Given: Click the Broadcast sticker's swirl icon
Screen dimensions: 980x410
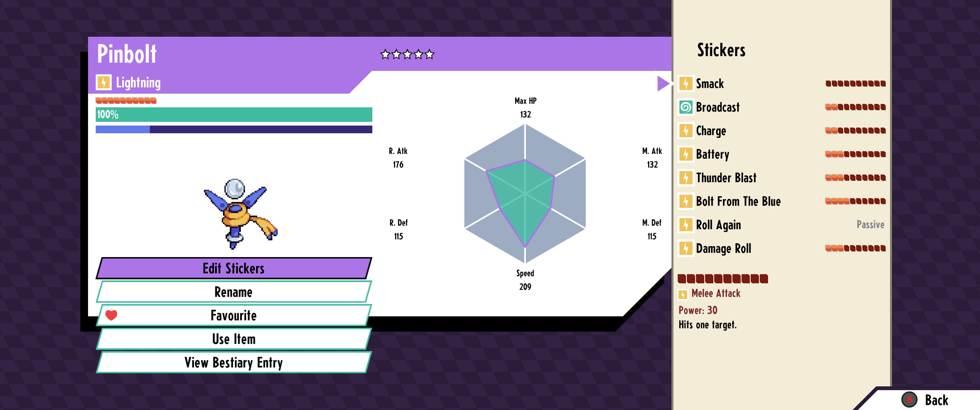Looking at the screenshot, I should point(685,107).
